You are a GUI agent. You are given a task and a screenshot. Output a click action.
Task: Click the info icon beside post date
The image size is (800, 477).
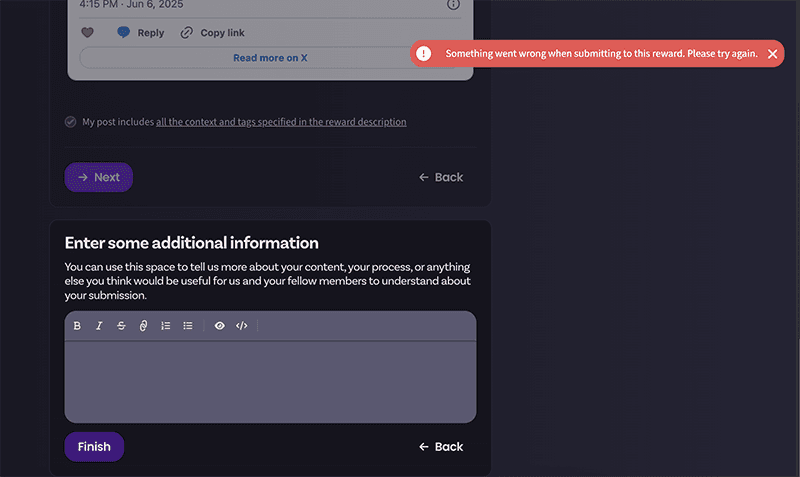(453, 5)
